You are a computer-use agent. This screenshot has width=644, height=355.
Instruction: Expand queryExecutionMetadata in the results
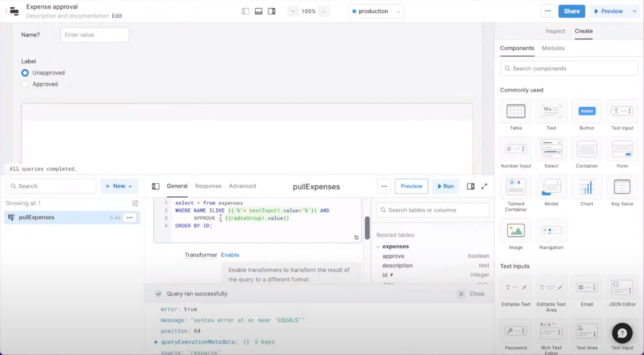pos(156,342)
